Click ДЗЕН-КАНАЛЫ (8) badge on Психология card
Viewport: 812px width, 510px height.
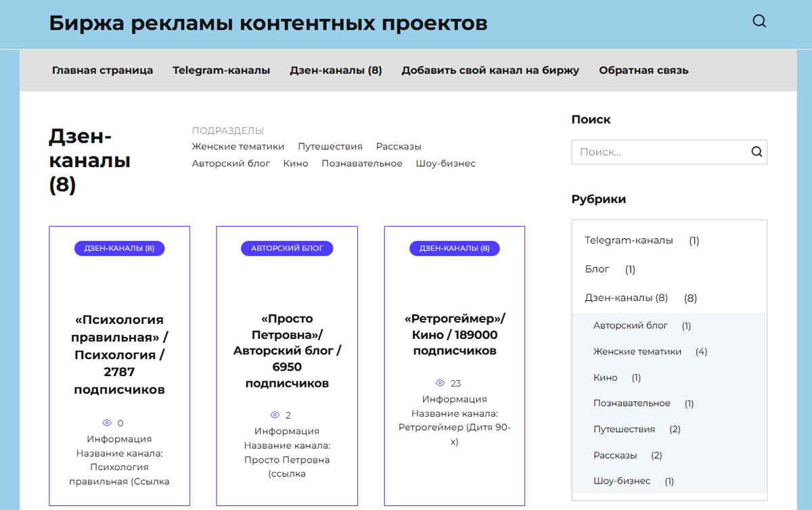(119, 248)
